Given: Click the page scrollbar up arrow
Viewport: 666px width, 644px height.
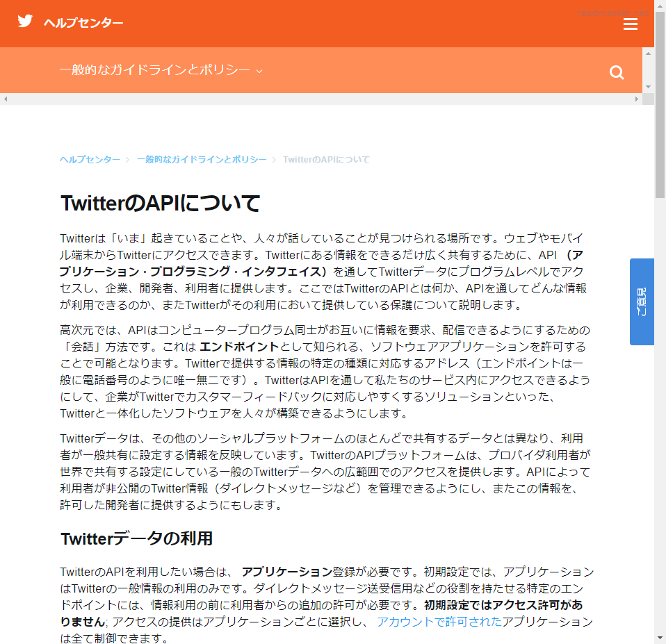Looking at the screenshot, I should [660, 6].
